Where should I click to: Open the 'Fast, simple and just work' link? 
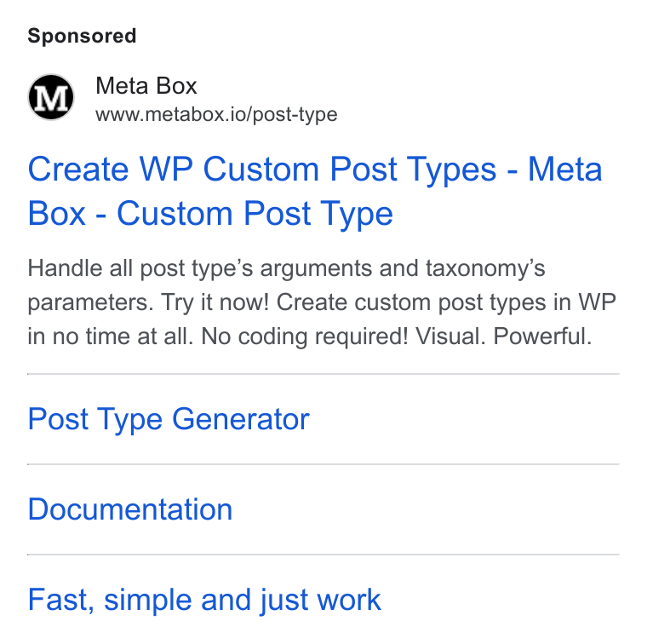[204, 600]
